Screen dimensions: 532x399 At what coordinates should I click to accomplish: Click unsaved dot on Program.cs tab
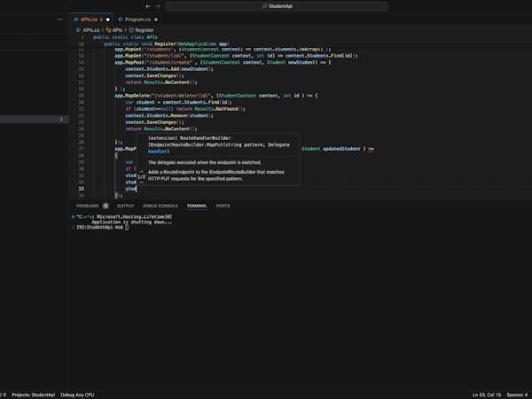(156, 20)
